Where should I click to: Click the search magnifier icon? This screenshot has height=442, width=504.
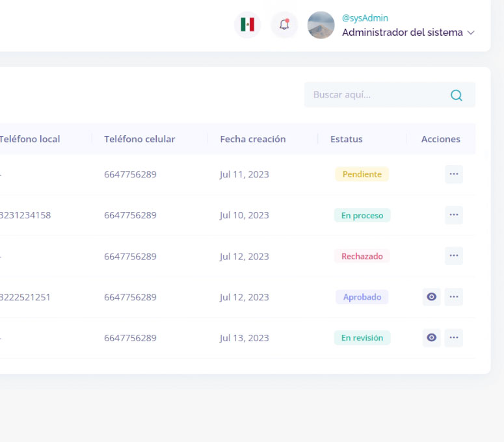[457, 95]
